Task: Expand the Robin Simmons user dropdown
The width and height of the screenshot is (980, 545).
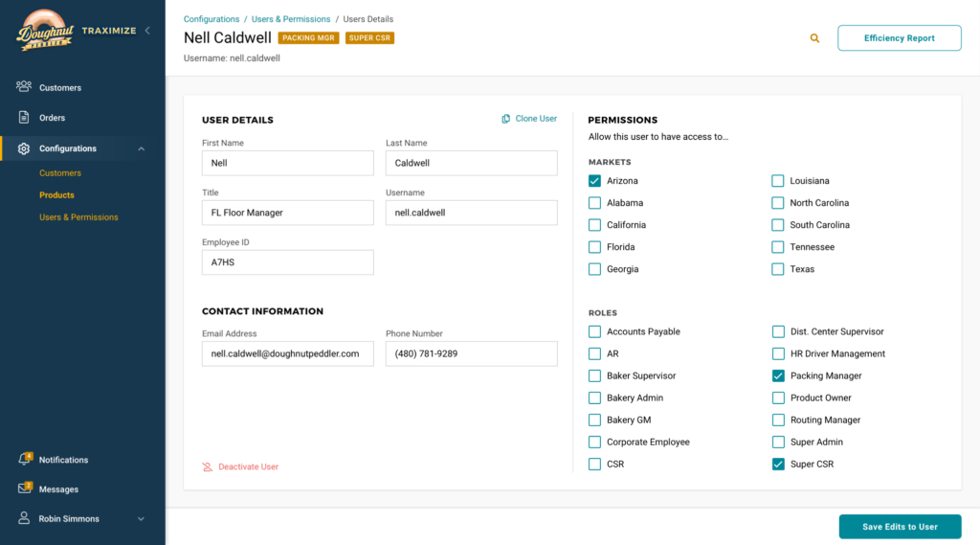Action: click(142, 519)
